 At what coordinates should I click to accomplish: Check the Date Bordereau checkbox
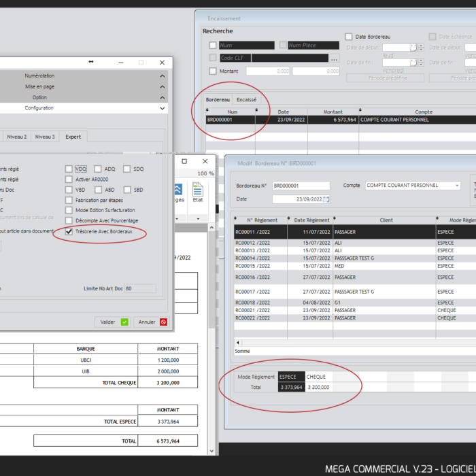point(349,37)
